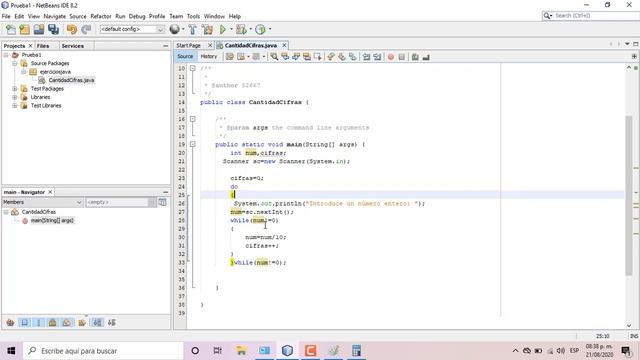
Task: Click the Clean and Build icon
Action: pos(207,29)
